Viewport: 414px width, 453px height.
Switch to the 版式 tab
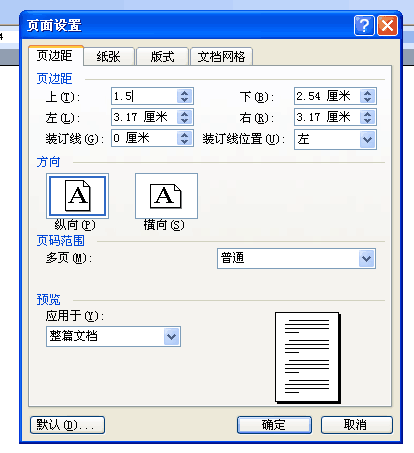(x=162, y=56)
